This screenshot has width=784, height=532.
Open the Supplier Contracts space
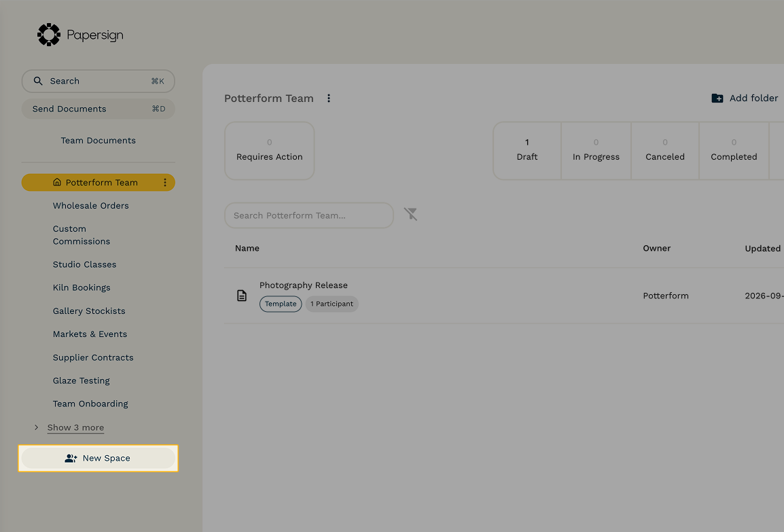93,357
